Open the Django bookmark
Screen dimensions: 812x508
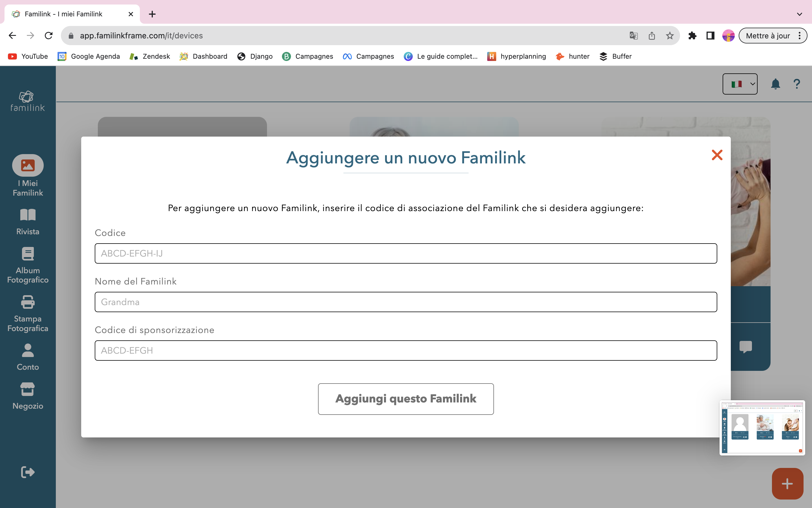pos(255,56)
